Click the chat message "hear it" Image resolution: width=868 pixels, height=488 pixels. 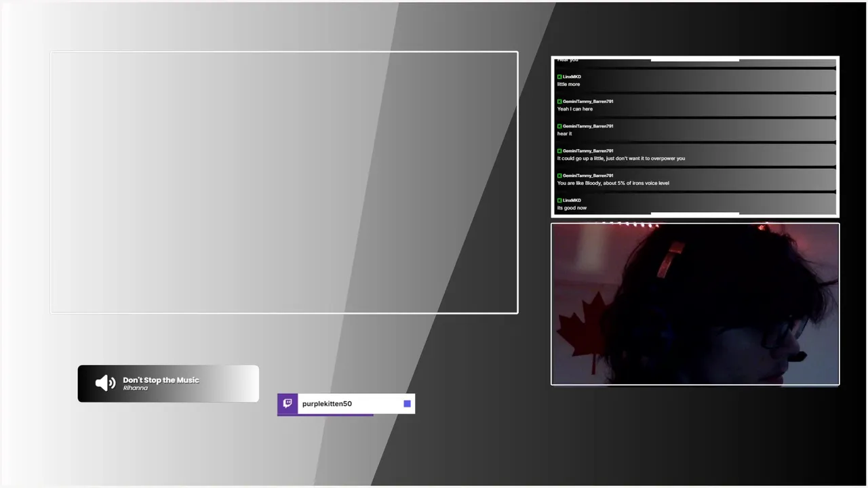coord(565,134)
